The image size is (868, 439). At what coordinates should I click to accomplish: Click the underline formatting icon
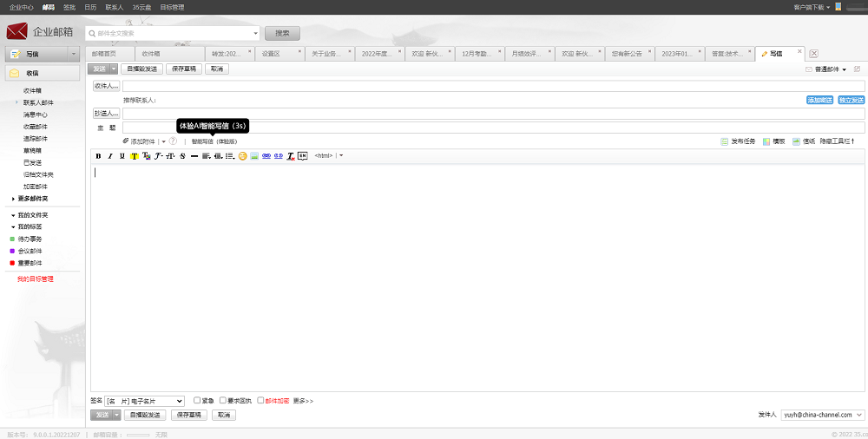tap(122, 156)
